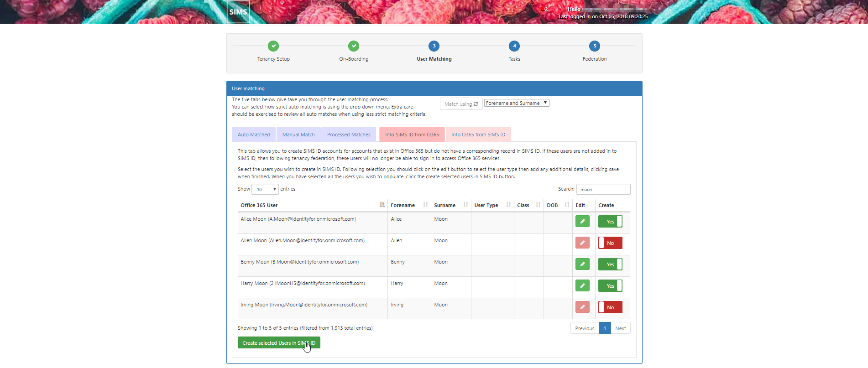Select step 3 User Matching circle
This screenshot has height=368, width=868.
(434, 46)
